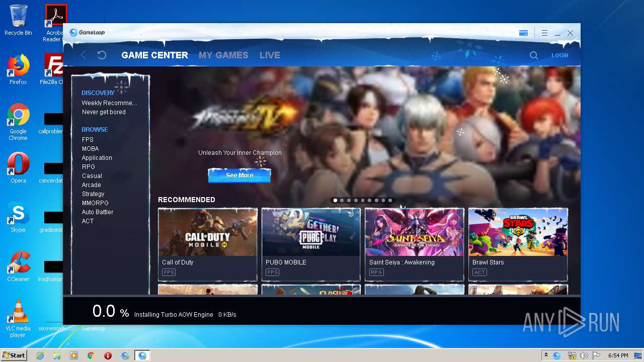
Task: Open the PUBG MOBILE game thumbnail
Action: [x=311, y=232]
